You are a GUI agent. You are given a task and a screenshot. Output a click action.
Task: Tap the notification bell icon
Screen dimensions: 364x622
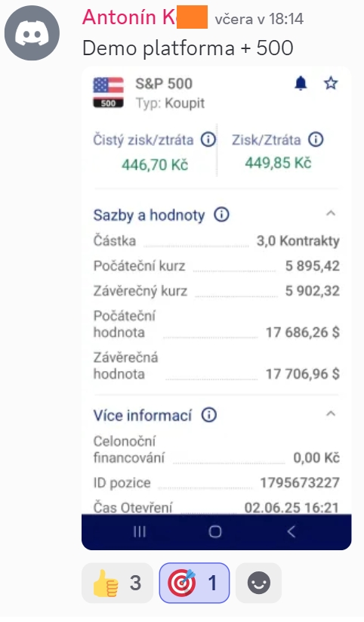(x=301, y=83)
